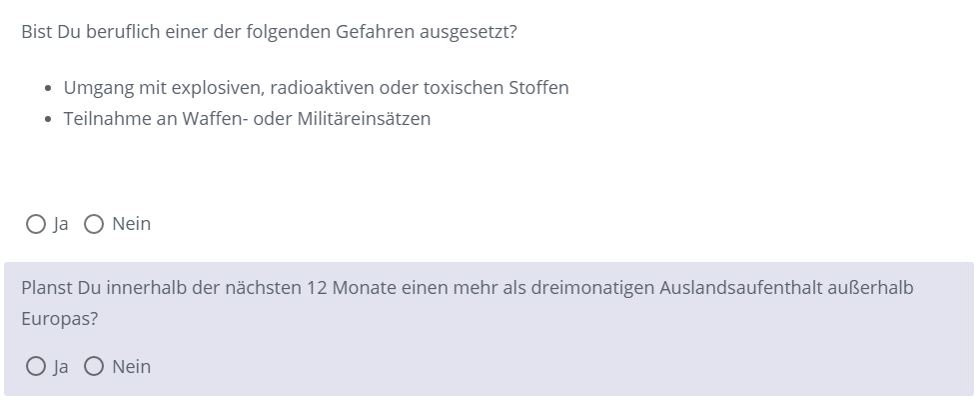Select the Ja radio circle under the Gefahren question
Image resolution: width=980 pixels, height=402 pixels.
(x=36, y=224)
